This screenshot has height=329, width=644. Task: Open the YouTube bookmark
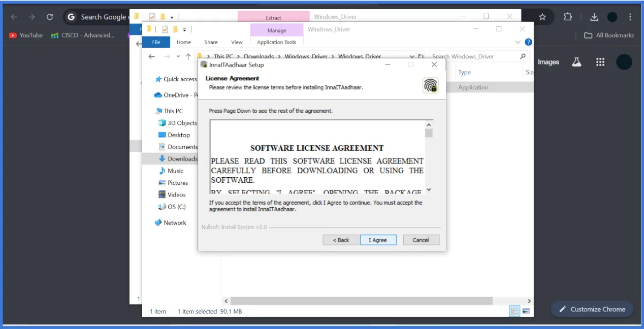[26, 35]
